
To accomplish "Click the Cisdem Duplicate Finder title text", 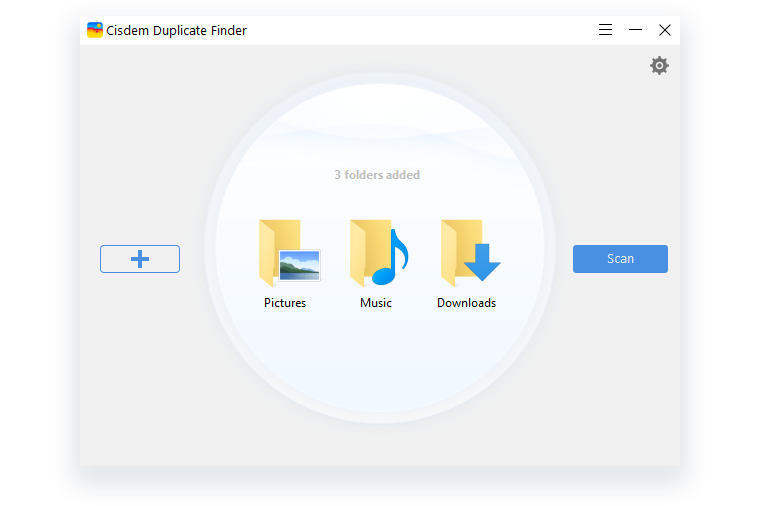I will pyautogui.click(x=178, y=30).
